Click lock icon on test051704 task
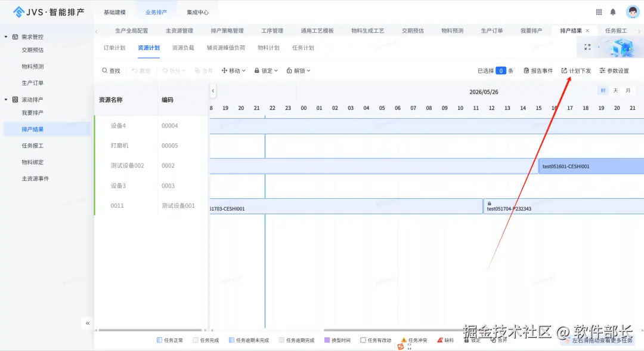 [489, 204]
